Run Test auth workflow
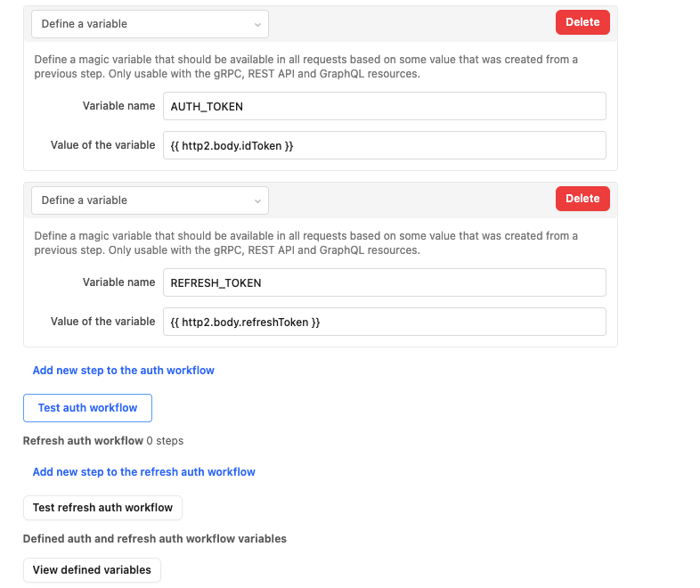The height and width of the screenshot is (588, 700). [x=87, y=408]
